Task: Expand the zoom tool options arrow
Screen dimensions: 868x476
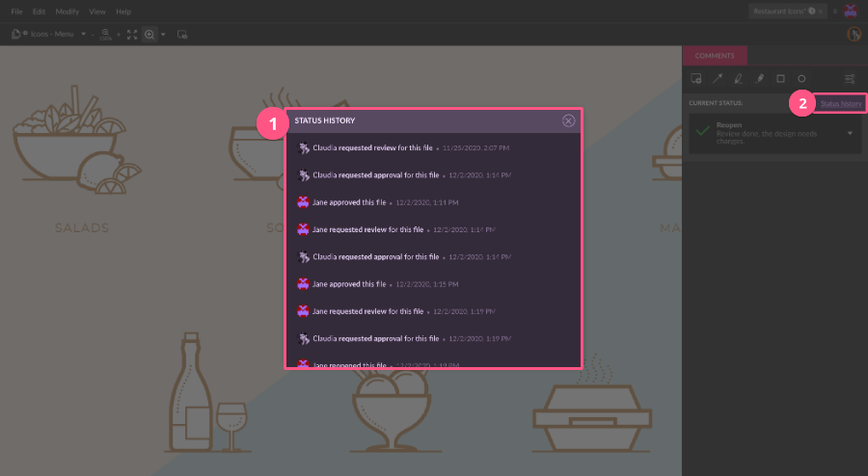Action: [x=164, y=34]
